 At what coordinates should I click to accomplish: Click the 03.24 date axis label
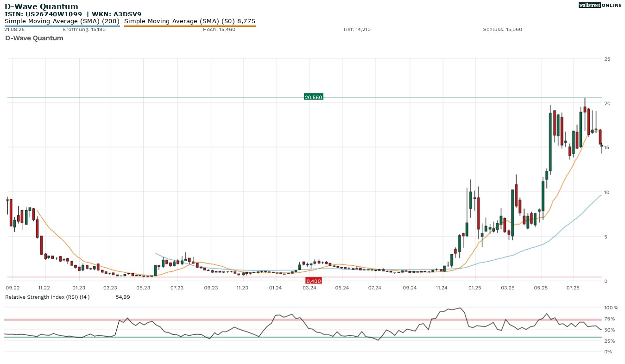click(309, 288)
